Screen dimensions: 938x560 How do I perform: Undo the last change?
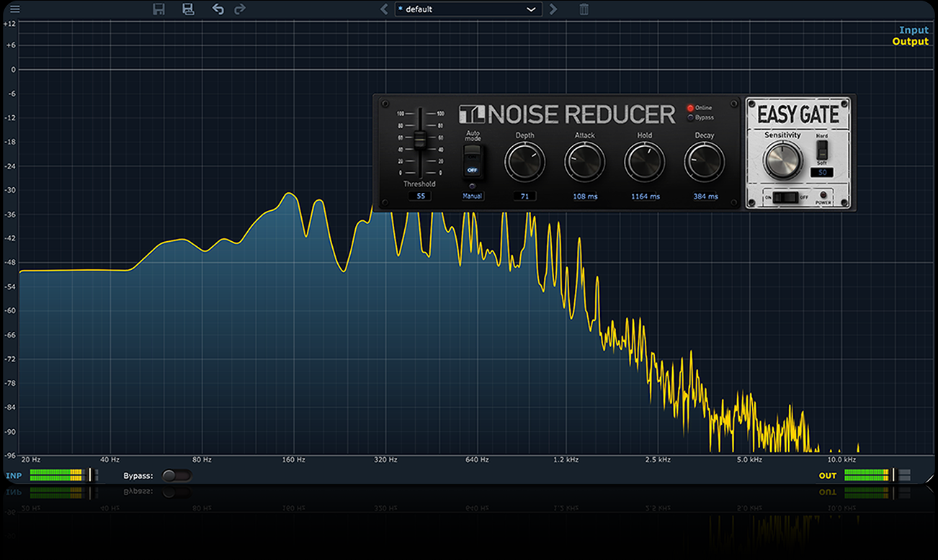coord(218,9)
